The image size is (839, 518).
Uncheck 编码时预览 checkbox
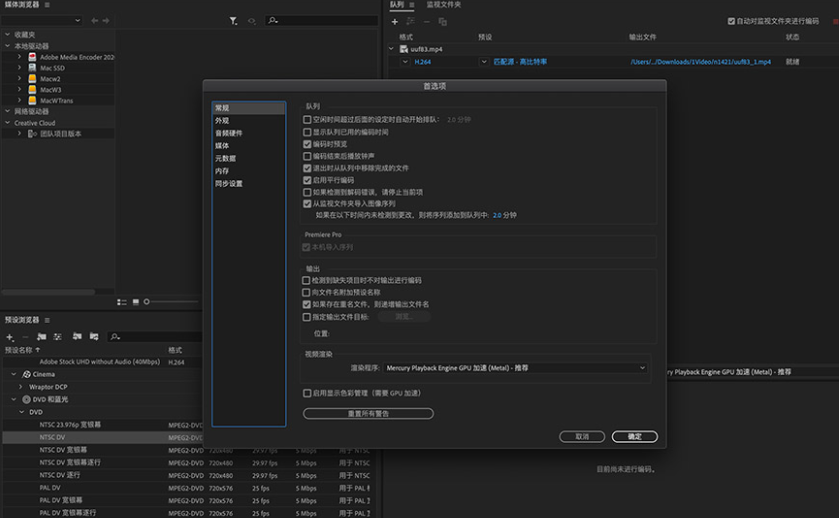pyautogui.click(x=307, y=144)
